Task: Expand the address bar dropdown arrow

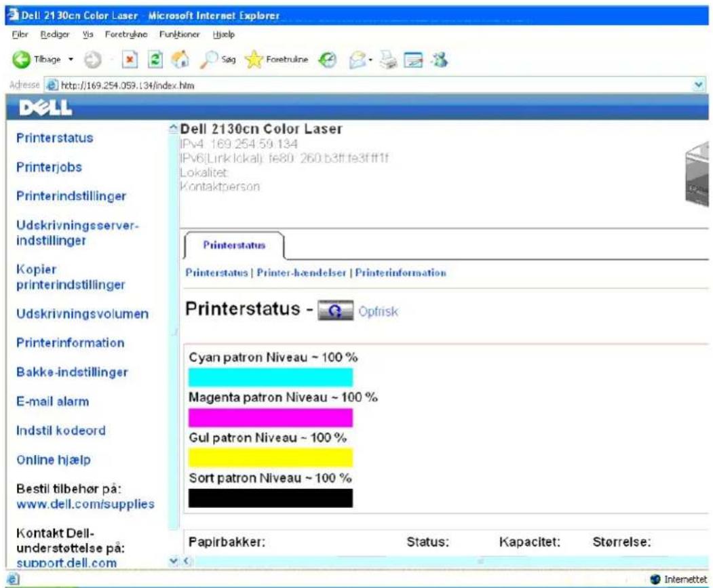Action: pyautogui.click(x=699, y=85)
